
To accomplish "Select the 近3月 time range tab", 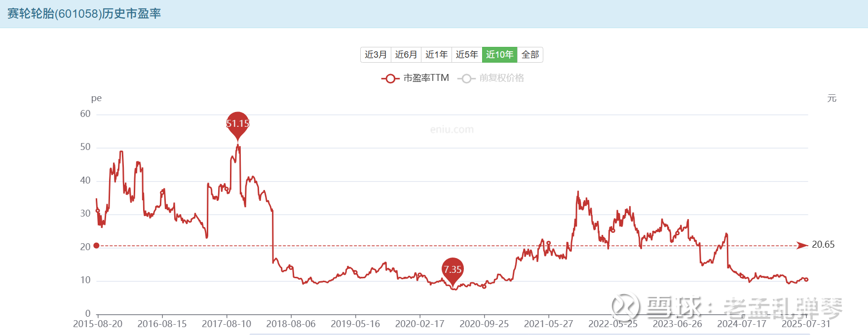I will (x=376, y=55).
